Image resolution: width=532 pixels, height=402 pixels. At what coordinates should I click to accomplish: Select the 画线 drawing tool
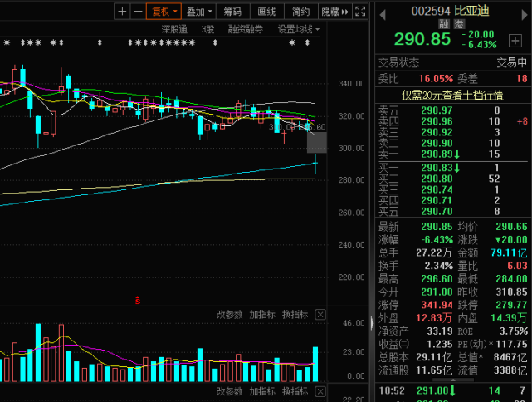(266, 12)
